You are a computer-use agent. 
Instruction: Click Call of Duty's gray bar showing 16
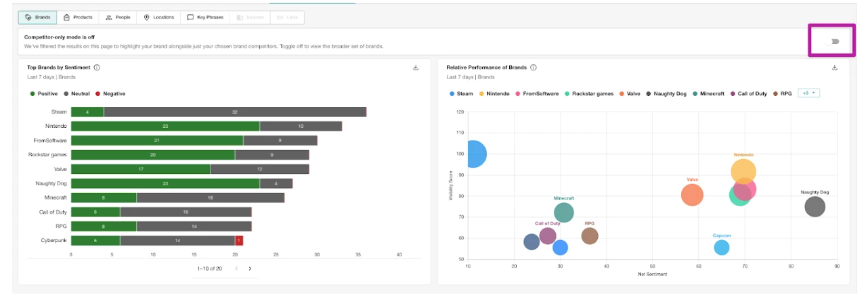[x=186, y=212]
